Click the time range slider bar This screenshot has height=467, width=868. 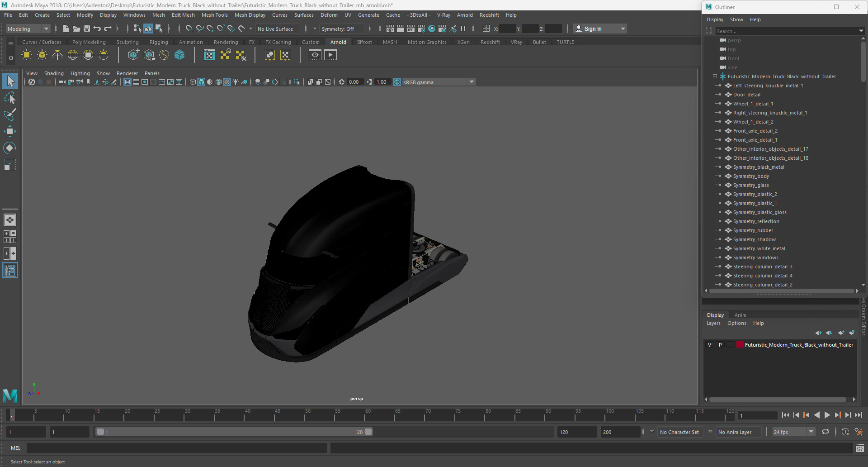coord(235,432)
